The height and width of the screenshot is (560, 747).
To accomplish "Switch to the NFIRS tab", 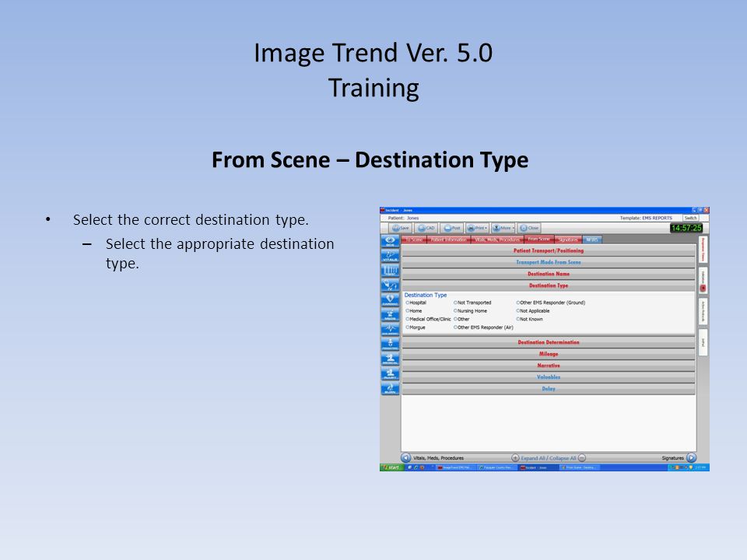I will click(591, 240).
